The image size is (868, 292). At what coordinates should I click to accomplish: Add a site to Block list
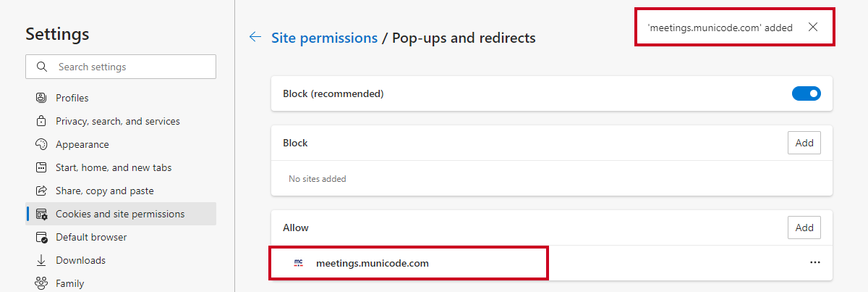(x=804, y=143)
